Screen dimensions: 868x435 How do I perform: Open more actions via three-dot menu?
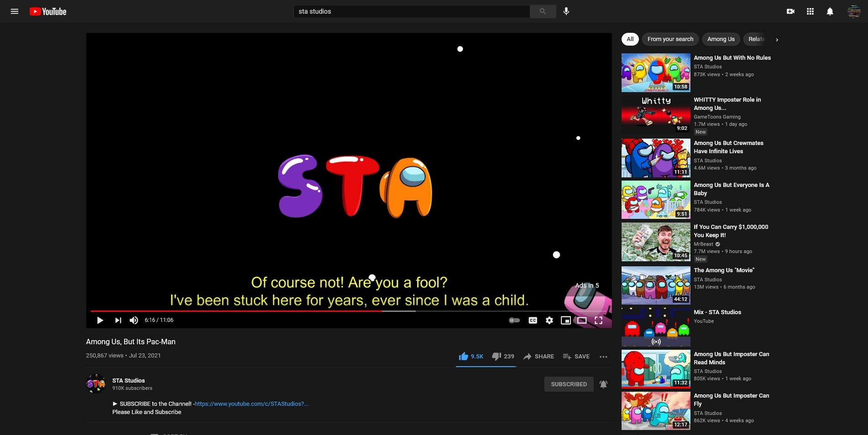click(x=603, y=357)
